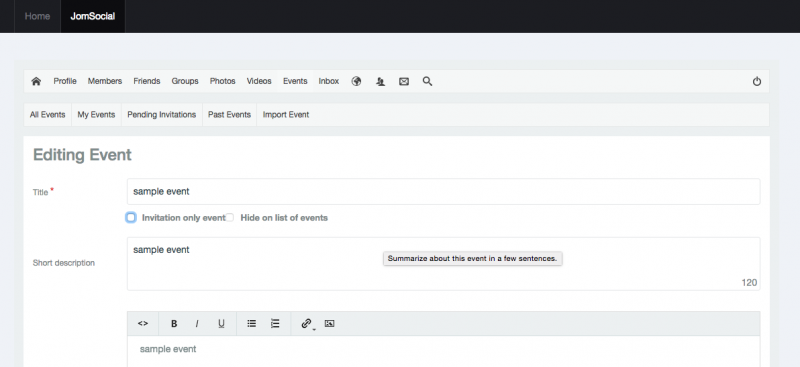Click the JomSocial home icon

36,81
